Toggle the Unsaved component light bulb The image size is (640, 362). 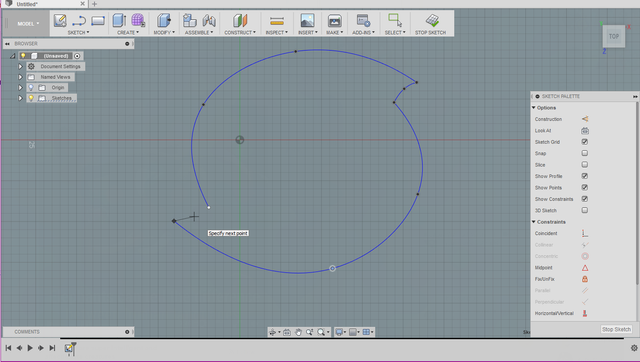tap(23, 56)
